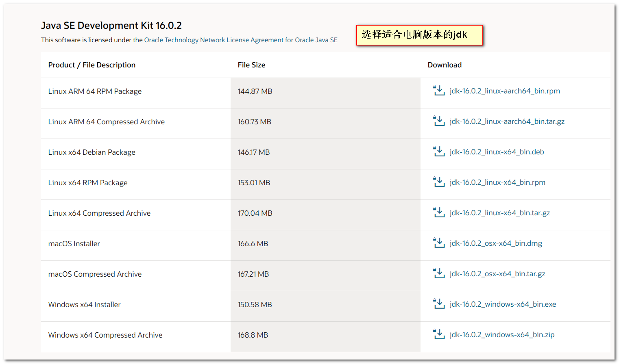Viewport: 619px width, 364px height.
Task: Click file size '167.21 MB'
Action: pos(253,274)
